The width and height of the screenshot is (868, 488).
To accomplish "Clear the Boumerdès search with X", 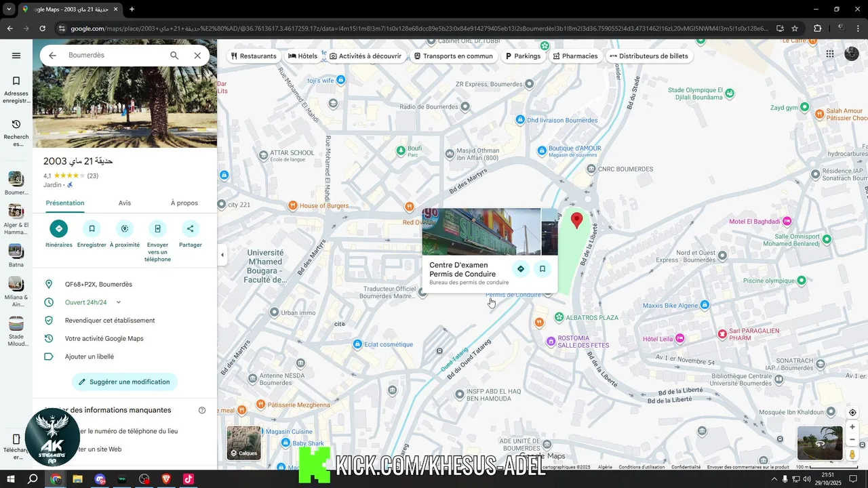I will [197, 56].
